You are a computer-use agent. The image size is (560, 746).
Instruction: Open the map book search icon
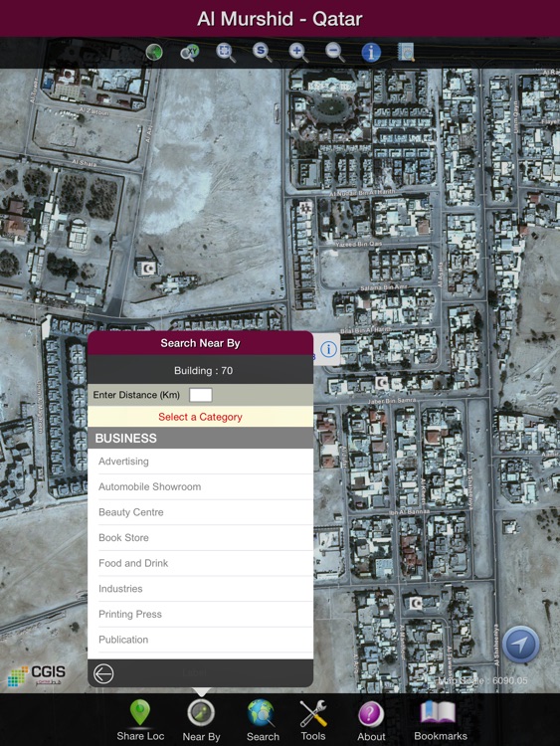tap(406, 53)
